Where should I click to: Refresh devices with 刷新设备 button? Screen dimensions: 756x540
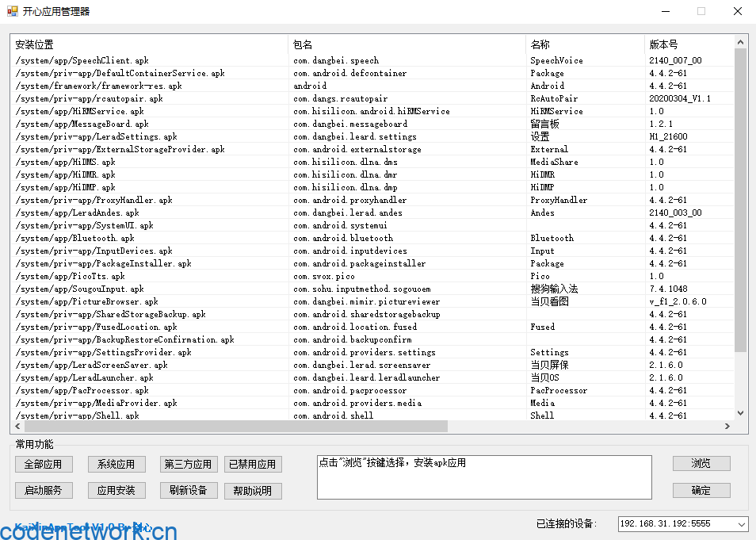(x=189, y=490)
